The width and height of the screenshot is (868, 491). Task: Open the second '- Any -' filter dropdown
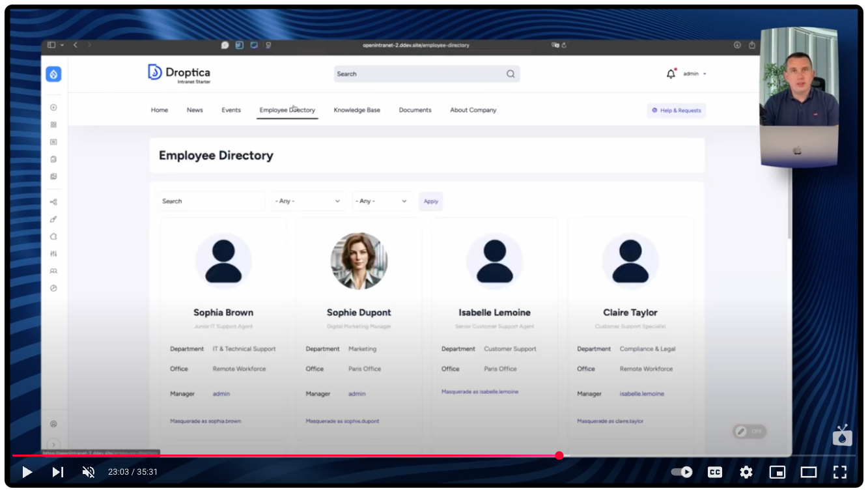(x=383, y=201)
